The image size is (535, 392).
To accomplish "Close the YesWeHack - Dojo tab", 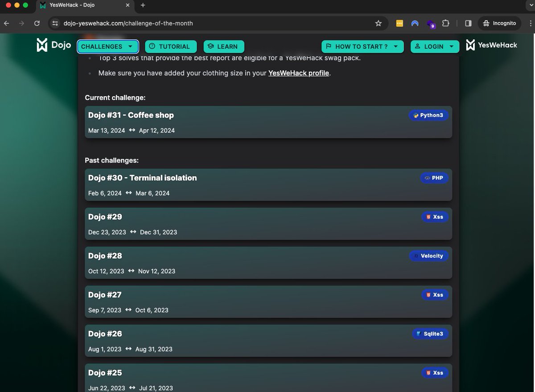I will [128, 5].
